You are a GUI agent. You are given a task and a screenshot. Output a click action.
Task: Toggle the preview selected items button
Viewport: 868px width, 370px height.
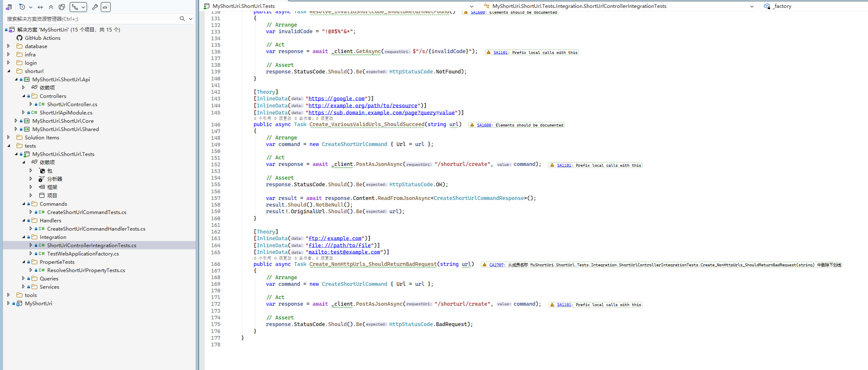tap(106, 7)
